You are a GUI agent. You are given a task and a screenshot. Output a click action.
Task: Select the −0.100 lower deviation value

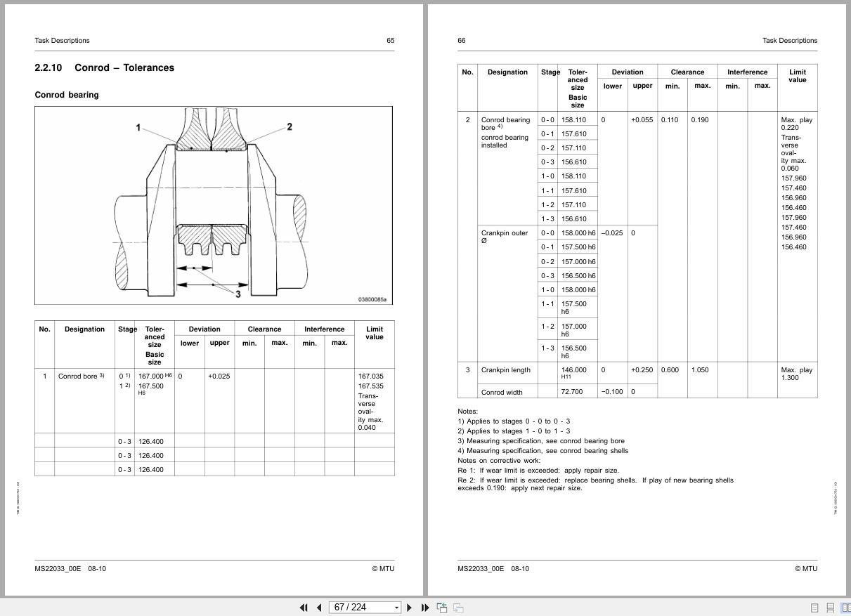click(x=612, y=392)
